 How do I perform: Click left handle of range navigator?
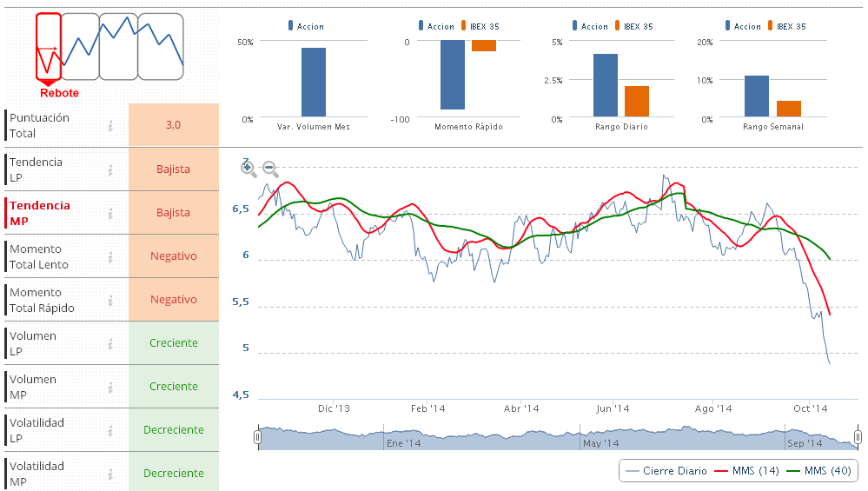[x=257, y=437]
